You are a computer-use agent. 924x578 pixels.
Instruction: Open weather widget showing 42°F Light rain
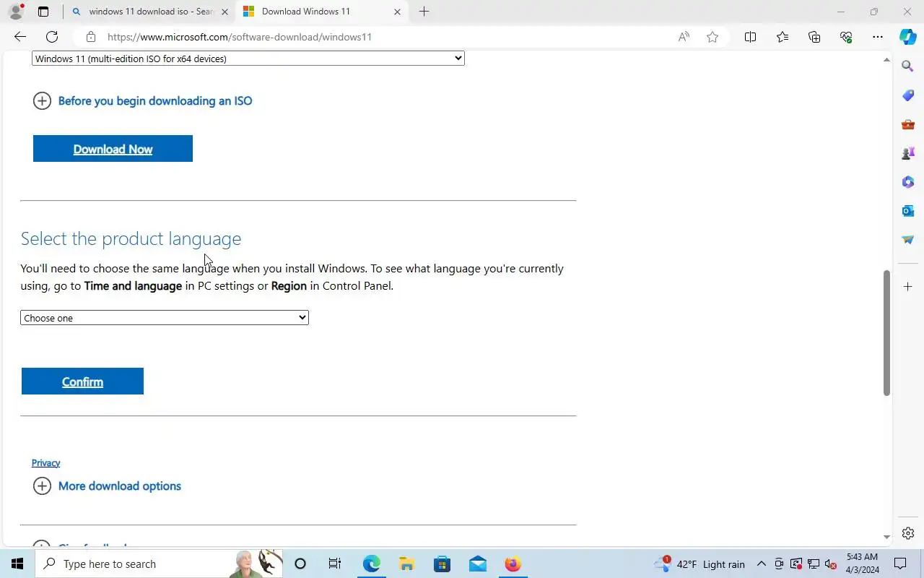coord(699,564)
